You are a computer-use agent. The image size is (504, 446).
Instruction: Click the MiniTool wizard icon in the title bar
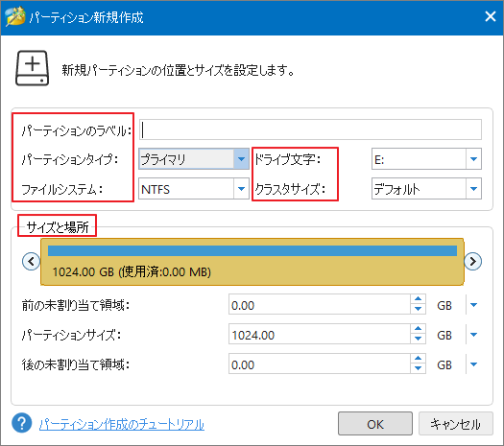click(x=15, y=16)
